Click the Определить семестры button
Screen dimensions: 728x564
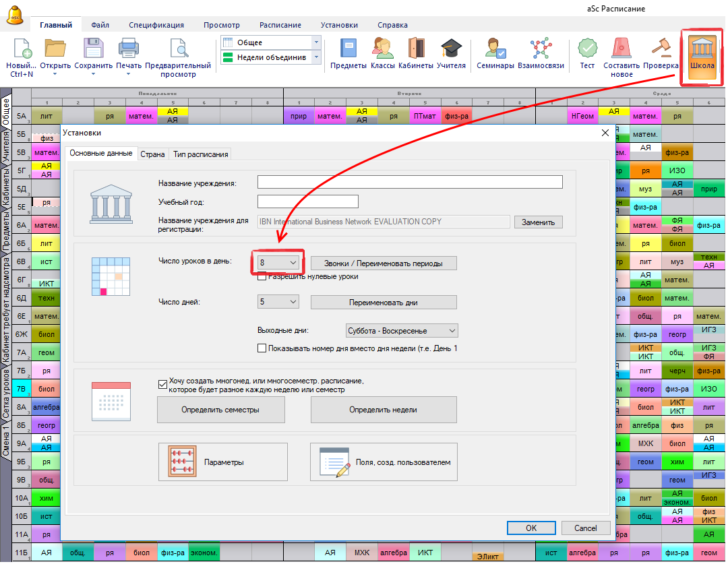(x=220, y=410)
